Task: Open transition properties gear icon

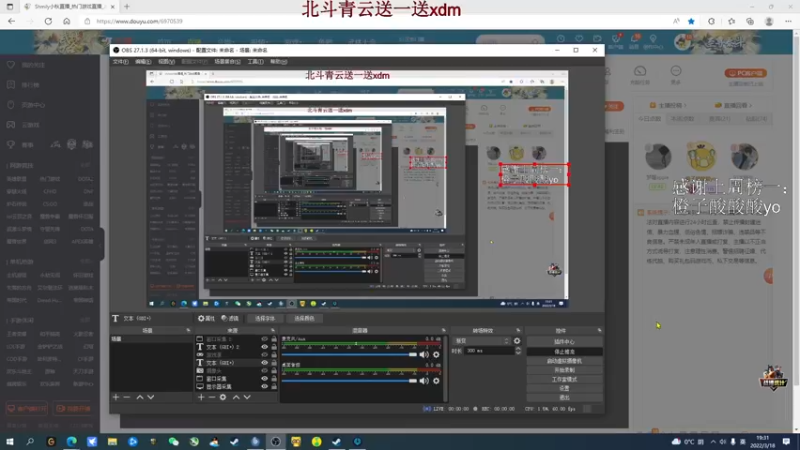Action: pos(517,341)
